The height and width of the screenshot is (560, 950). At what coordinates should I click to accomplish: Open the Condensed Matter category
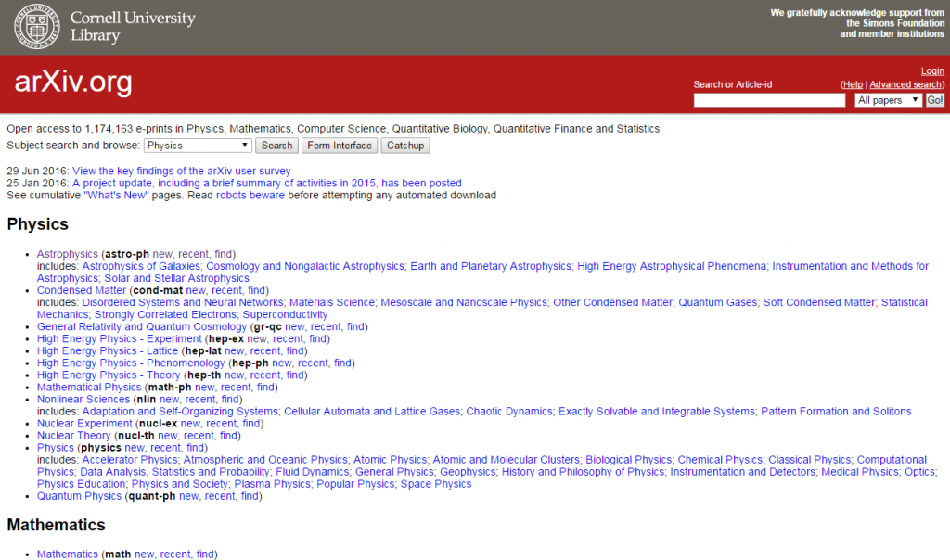click(x=82, y=290)
